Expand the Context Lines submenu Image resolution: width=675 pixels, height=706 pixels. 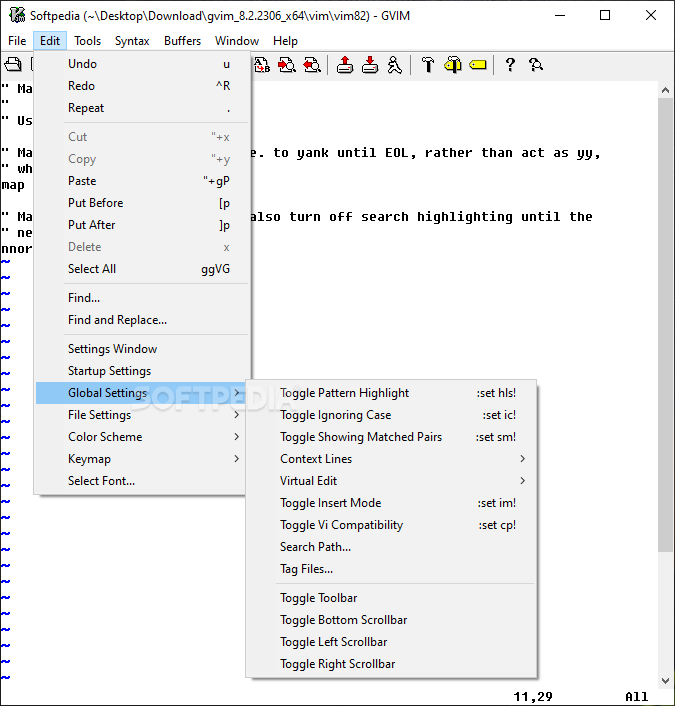tap(391, 459)
